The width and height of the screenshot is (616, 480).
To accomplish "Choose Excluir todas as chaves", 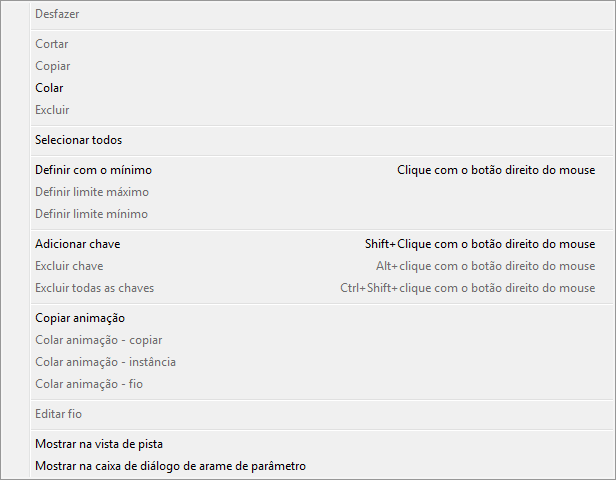I will (x=95, y=288).
